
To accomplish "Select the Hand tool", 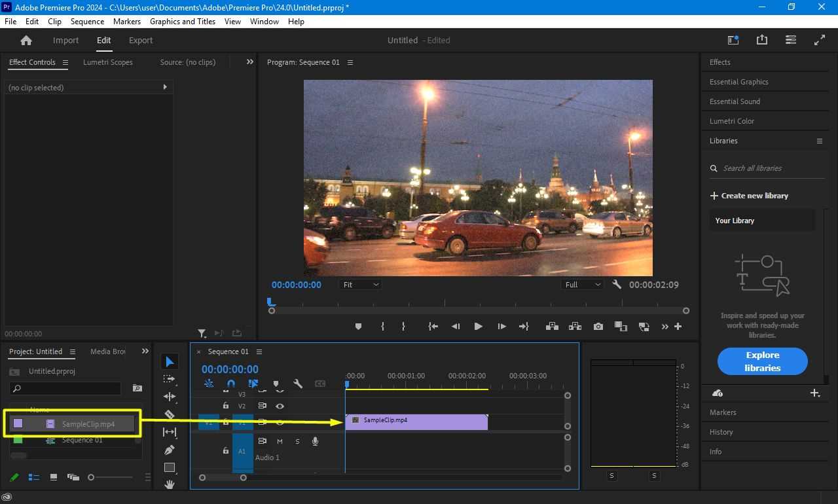I will coord(170,484).
